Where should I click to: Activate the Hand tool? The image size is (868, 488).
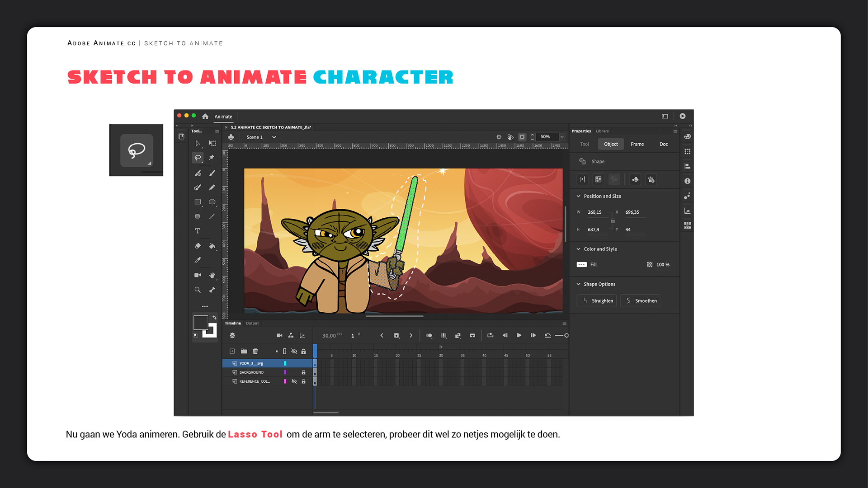point(212,275)
